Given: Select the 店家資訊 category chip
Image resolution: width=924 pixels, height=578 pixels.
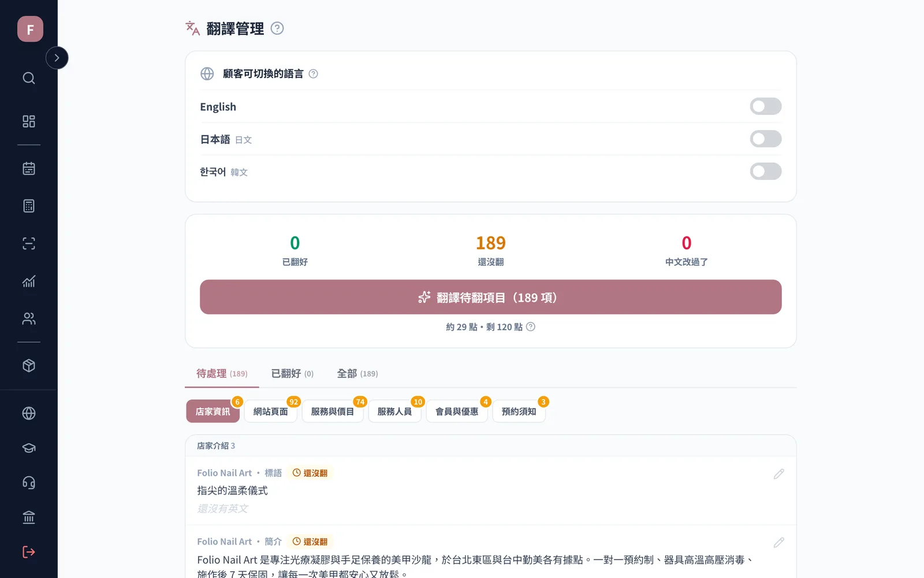Looking at the screenshot, I should tap(213, 412).
